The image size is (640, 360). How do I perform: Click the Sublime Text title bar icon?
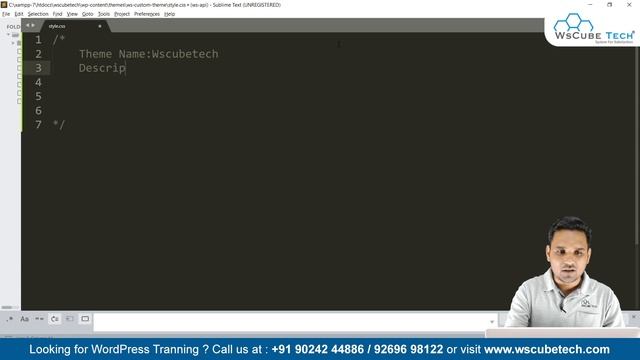4,4
